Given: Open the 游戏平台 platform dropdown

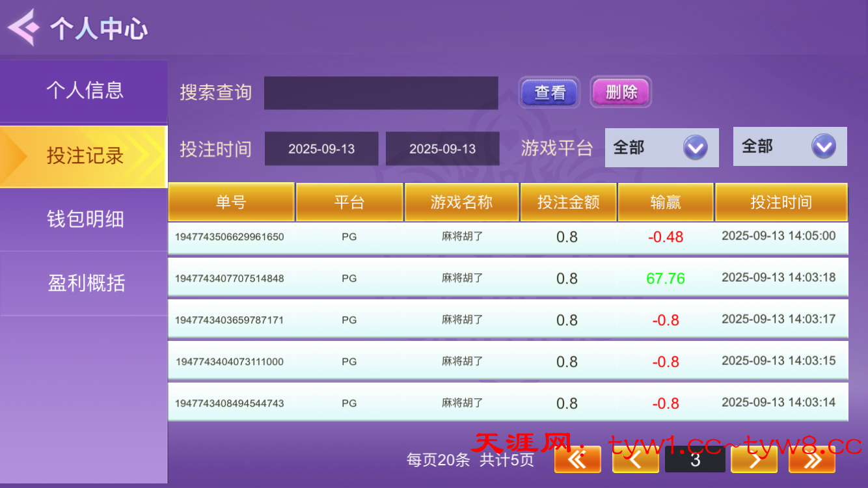Looking at the screenshot, I should (x=661, y=148).
